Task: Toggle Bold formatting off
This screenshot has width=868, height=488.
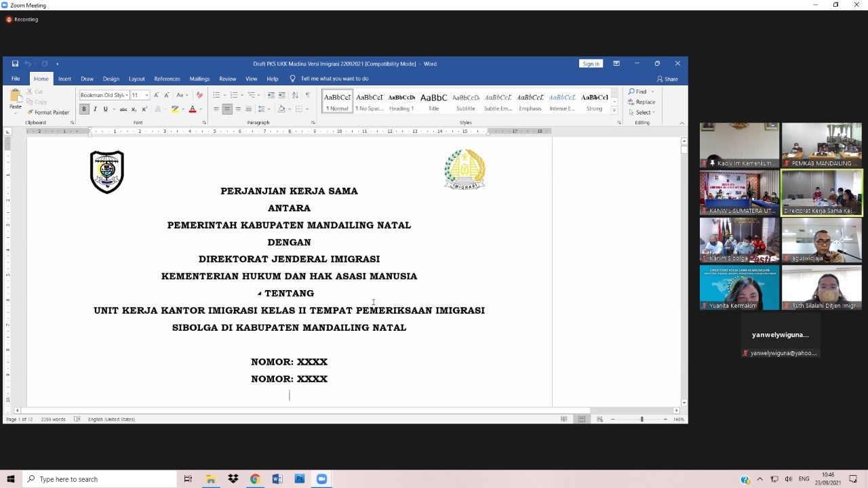Action: click(84, 109)
